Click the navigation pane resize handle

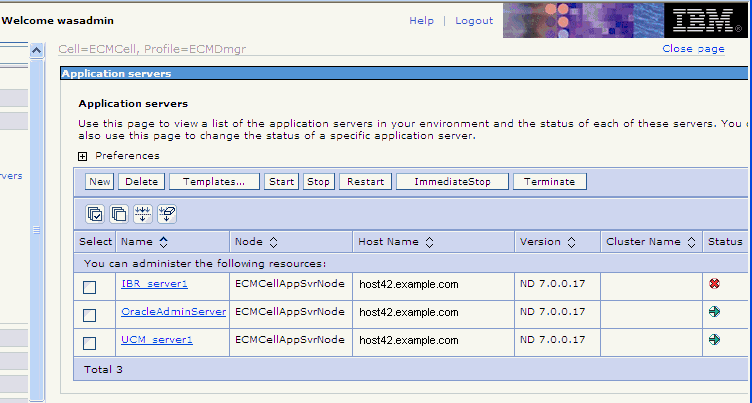(x=36, y=230)
